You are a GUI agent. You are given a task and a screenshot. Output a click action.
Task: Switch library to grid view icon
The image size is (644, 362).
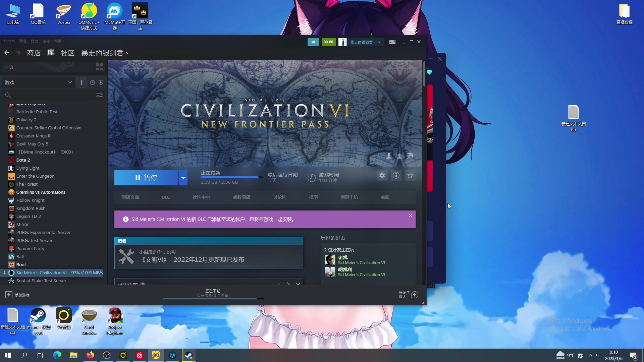99,67
